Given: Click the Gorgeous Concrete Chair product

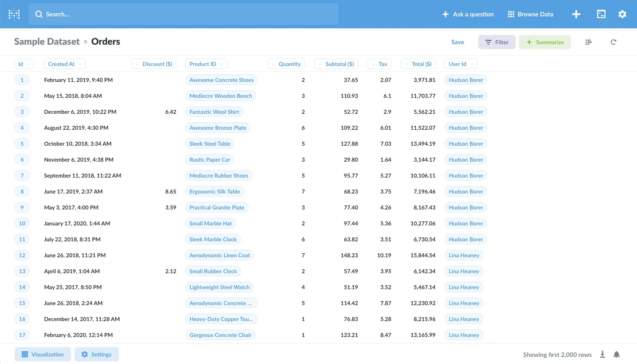Looking at the screenshot, I should [x=220, y=335].
